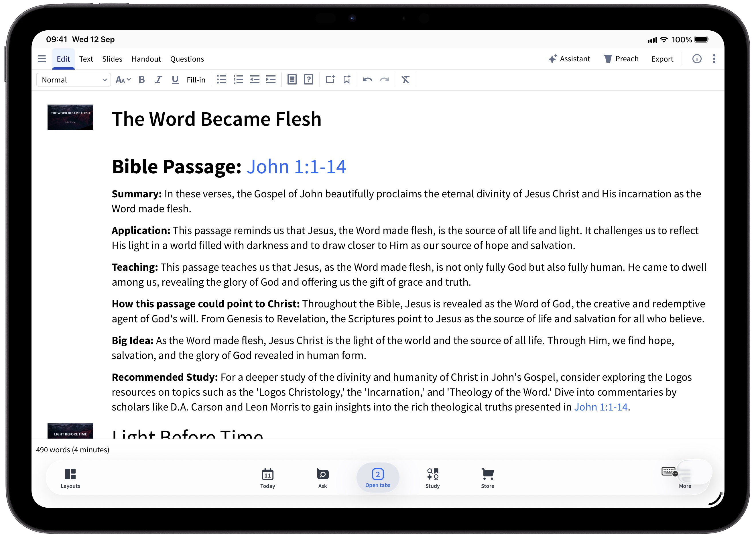Switch to the Edit tab
Screen dimensions: 756x538
coord(63,59)
